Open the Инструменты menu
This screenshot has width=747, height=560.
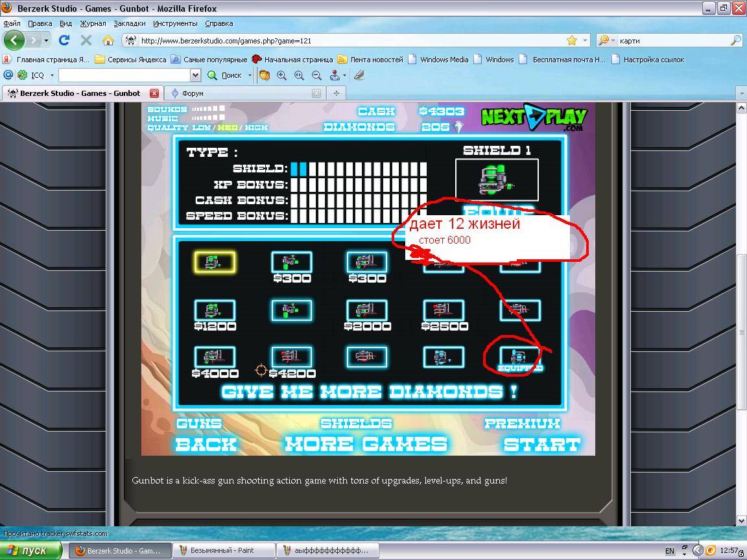pyautogui.click(x=175, y=23)
